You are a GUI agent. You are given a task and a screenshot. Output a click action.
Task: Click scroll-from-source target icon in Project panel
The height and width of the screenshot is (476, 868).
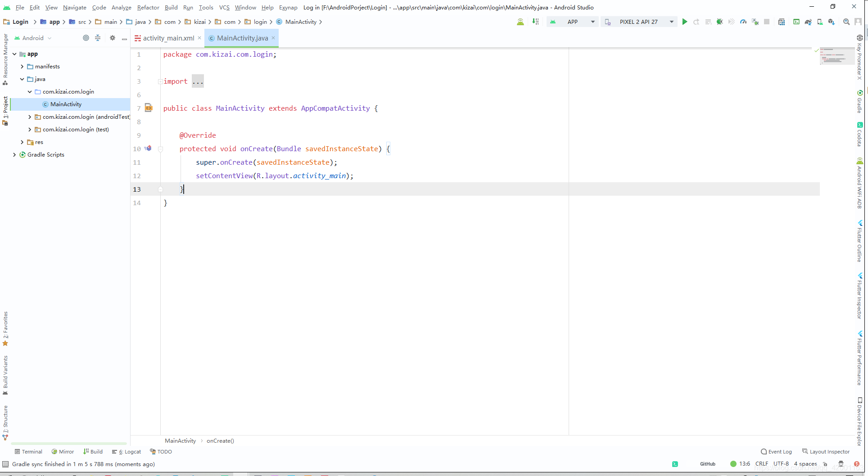(86, 38)
